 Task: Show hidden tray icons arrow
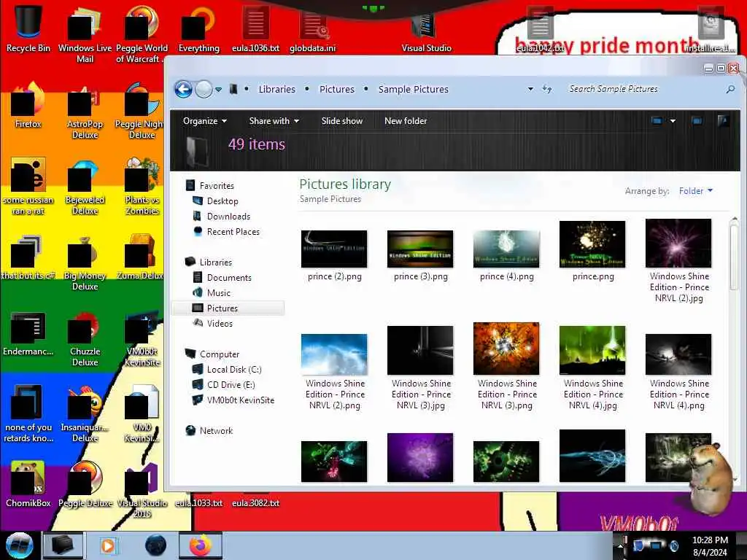(x=620, y=545)
